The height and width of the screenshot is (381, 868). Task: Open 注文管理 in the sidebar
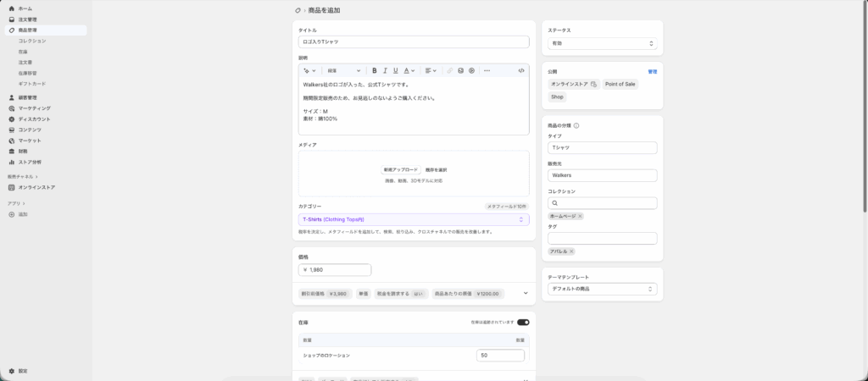tap(27, 19)
